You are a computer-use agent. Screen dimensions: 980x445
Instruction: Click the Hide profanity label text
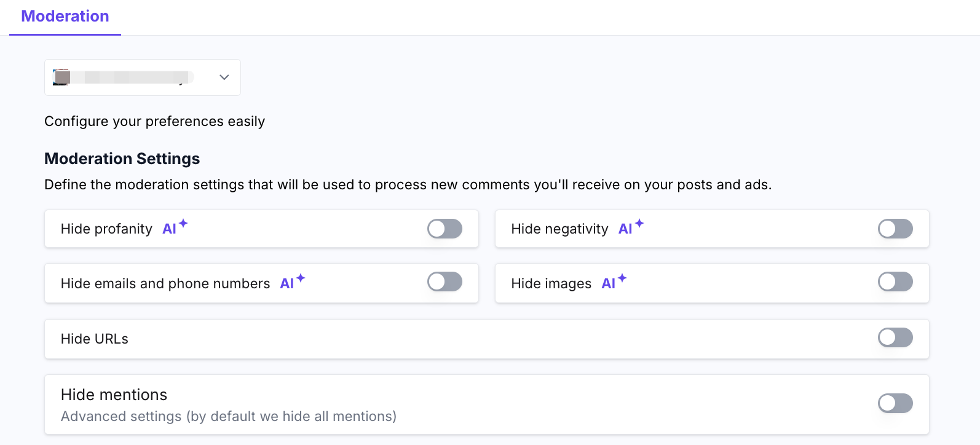[x=106, y=229]
